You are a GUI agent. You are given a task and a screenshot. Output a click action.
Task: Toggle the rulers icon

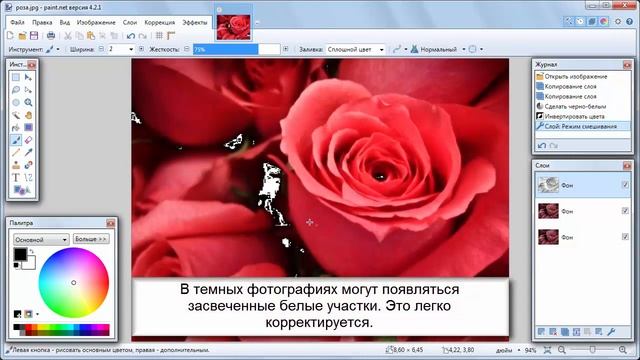click(171, 36)
